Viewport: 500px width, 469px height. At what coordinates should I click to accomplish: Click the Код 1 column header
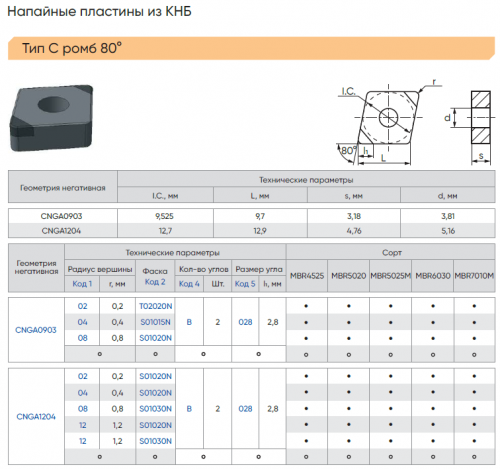[x=82, y=284]
